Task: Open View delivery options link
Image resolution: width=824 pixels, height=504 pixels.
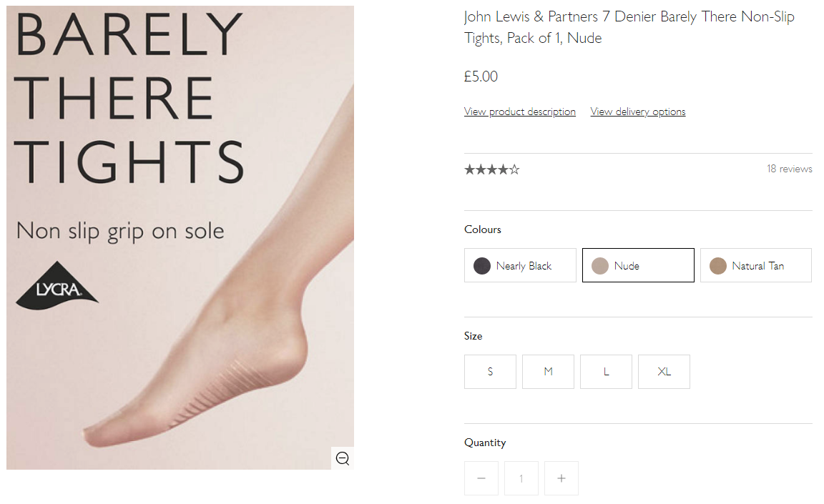Action: point(638,112)
